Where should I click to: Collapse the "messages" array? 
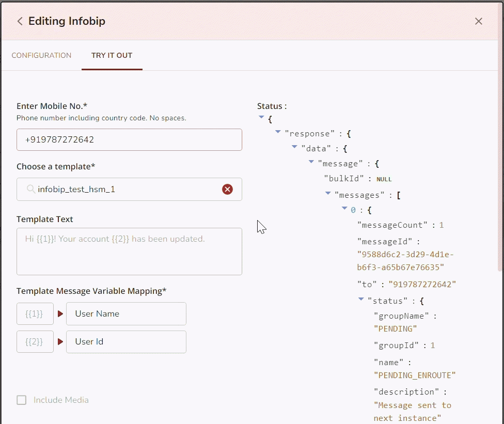pos(328,194)
